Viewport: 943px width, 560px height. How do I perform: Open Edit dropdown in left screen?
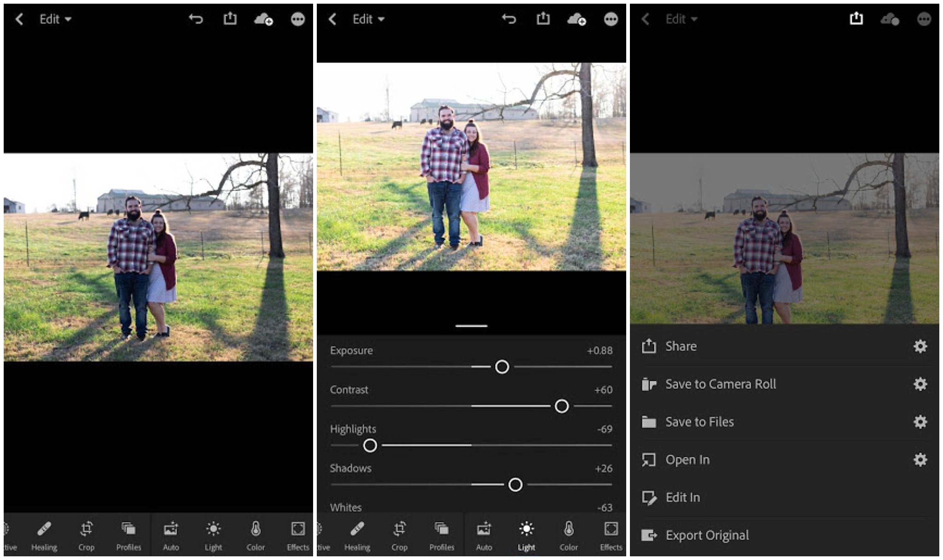click(x=55, y=19)
